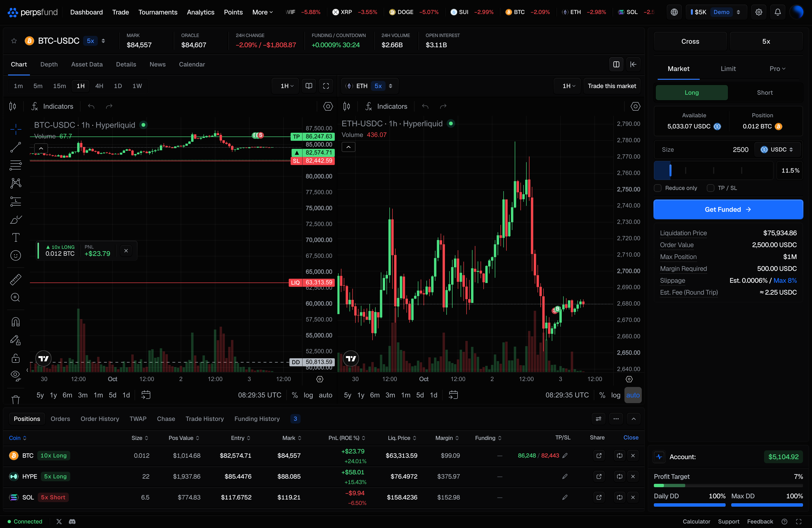
Task: Open the language globe icon
Action: click(674, 12)
